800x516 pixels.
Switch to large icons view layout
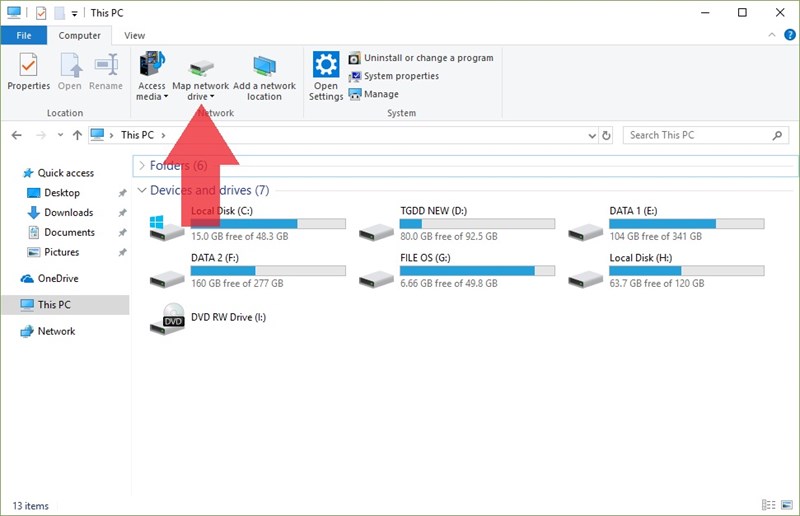tap(787, 505)
